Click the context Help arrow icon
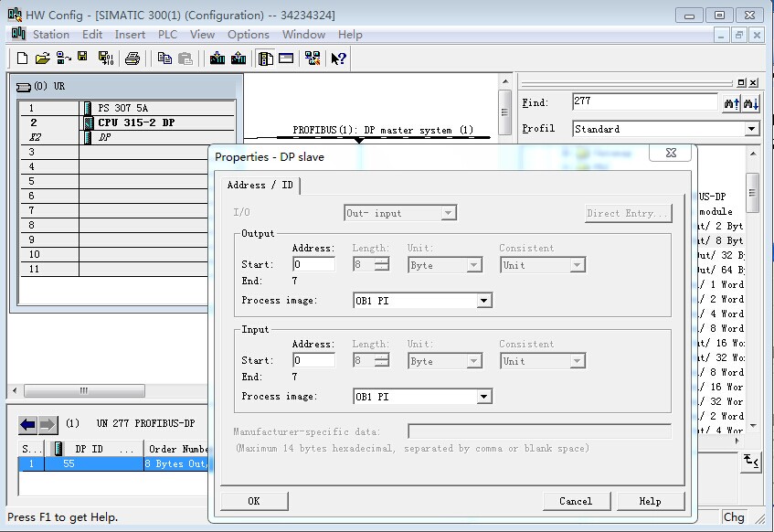774x532 pixels. (x=338, y=59)
